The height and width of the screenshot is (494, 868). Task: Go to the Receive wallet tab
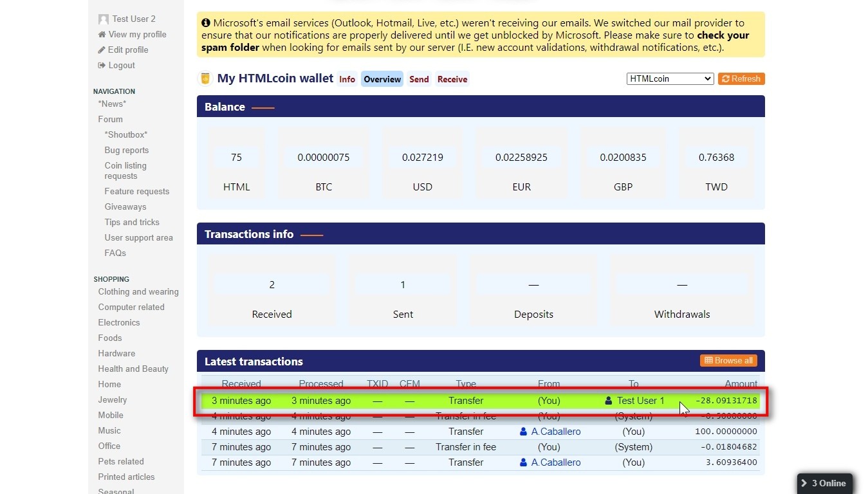click(452, 79)
